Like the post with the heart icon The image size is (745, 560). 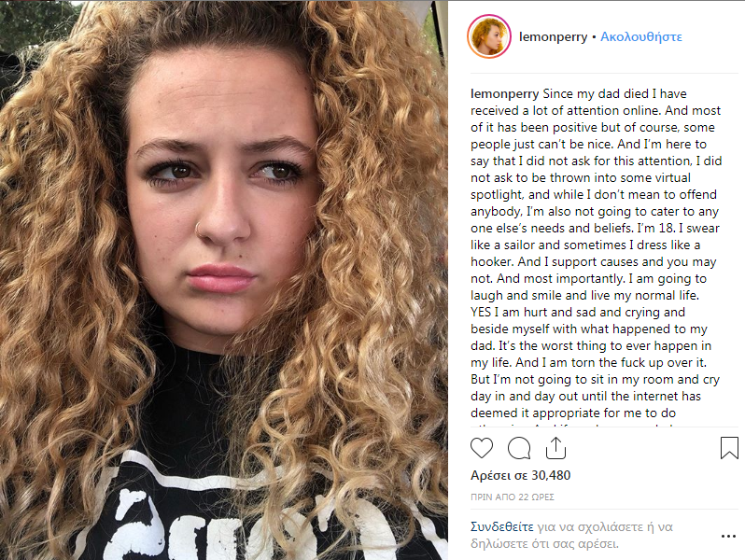(x=482, y=448)
